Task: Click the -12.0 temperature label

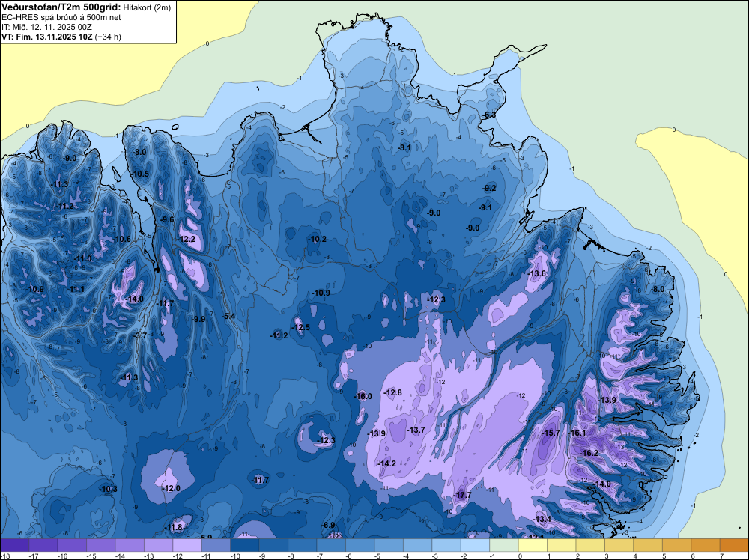Action: tap(171, 488)
